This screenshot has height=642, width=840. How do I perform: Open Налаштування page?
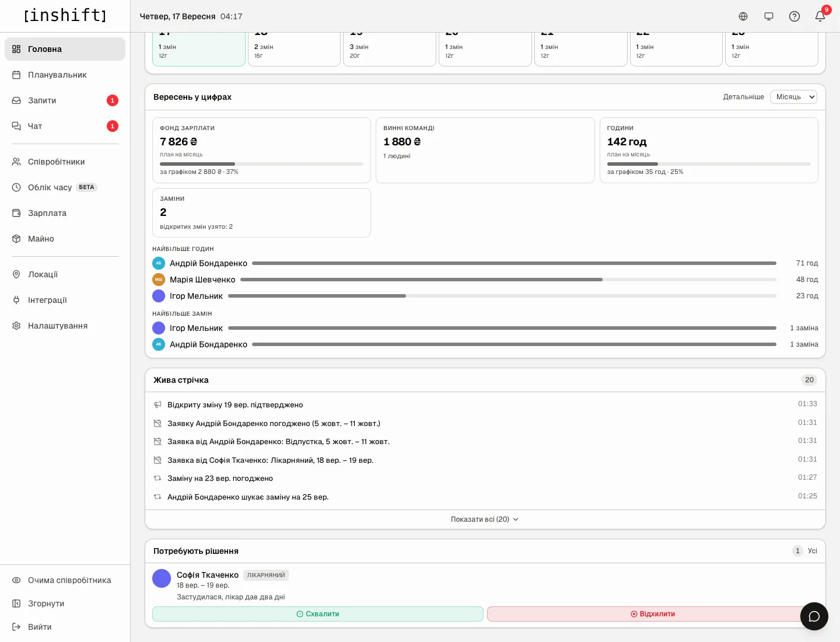65,326
